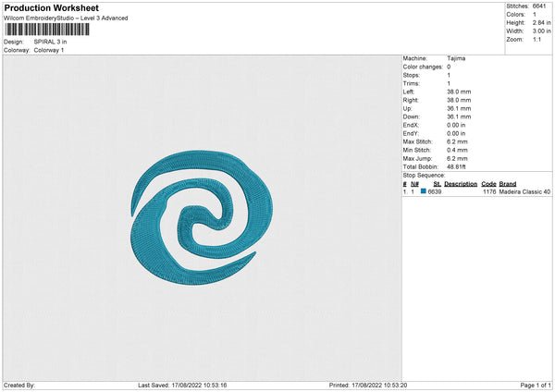Click the Left value '38.0 mm'
555x392 pixels.
coord(459,92)
